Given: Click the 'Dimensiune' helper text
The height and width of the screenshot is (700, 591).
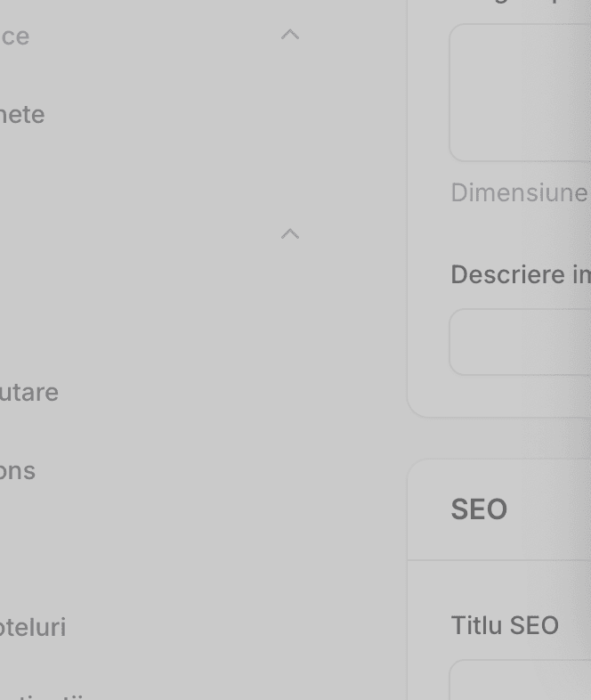Looking at the screenshot, I should pos(519,192).
